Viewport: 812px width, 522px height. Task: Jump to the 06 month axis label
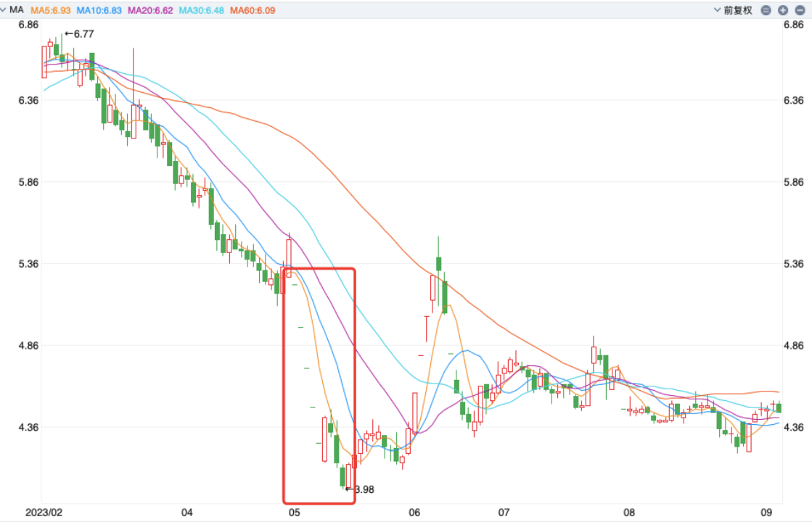tap(414, 513)
